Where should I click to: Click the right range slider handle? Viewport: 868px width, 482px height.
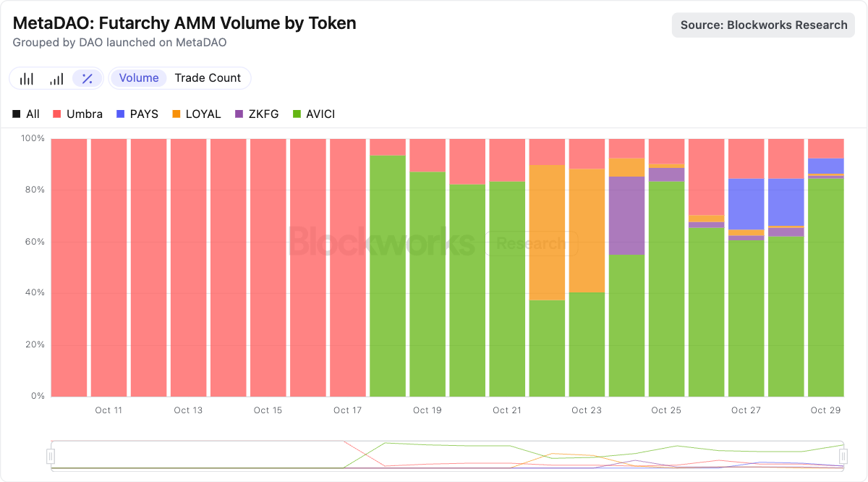click(843, 456)
